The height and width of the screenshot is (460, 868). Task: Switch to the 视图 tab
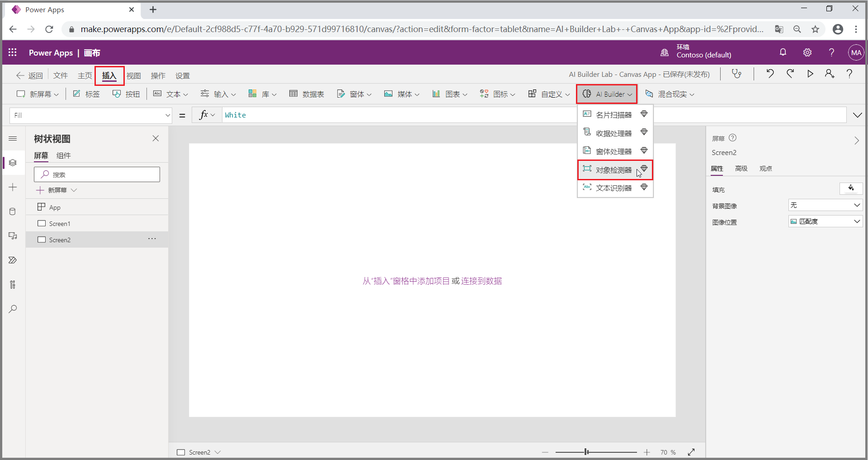click(134, 75)
